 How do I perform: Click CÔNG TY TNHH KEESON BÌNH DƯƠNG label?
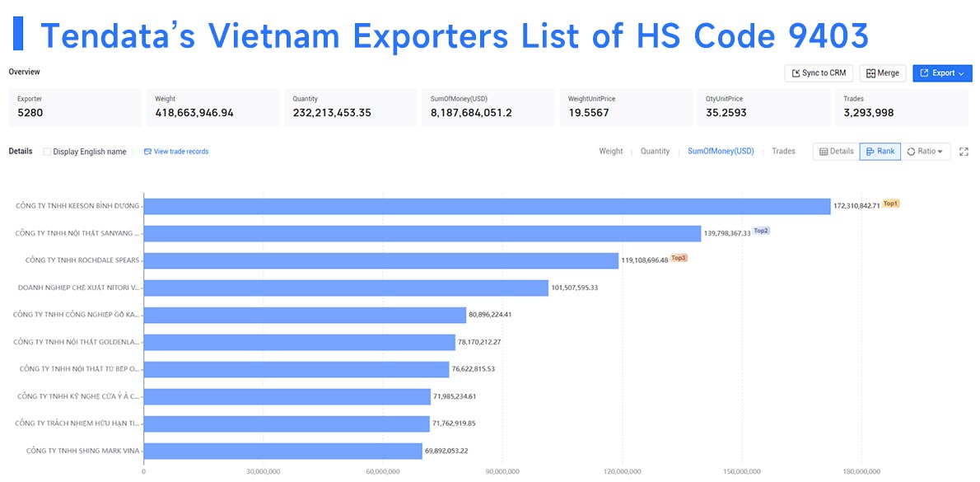click(78, 206)
